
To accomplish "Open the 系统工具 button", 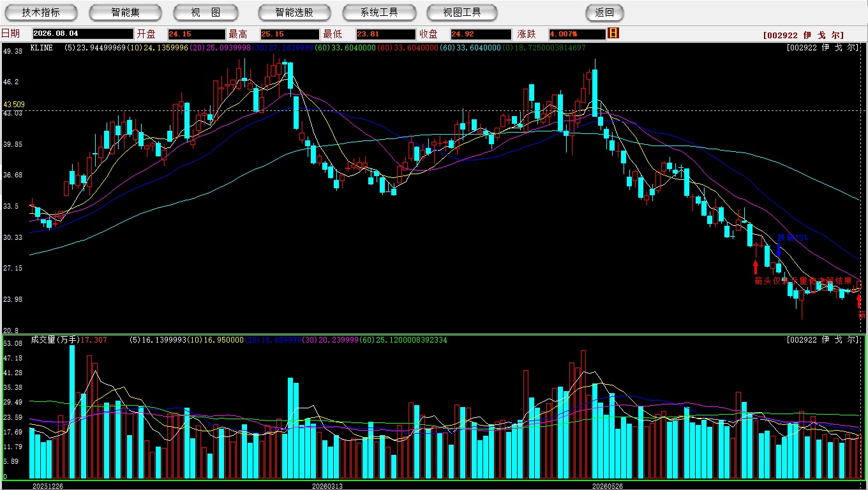I will pyautogui.click(x=379, y=12).
